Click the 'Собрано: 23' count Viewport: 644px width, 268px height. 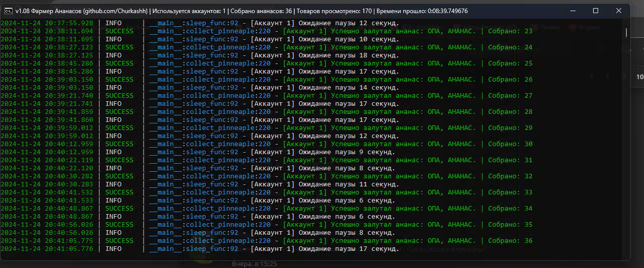click(x=510, y=31)
